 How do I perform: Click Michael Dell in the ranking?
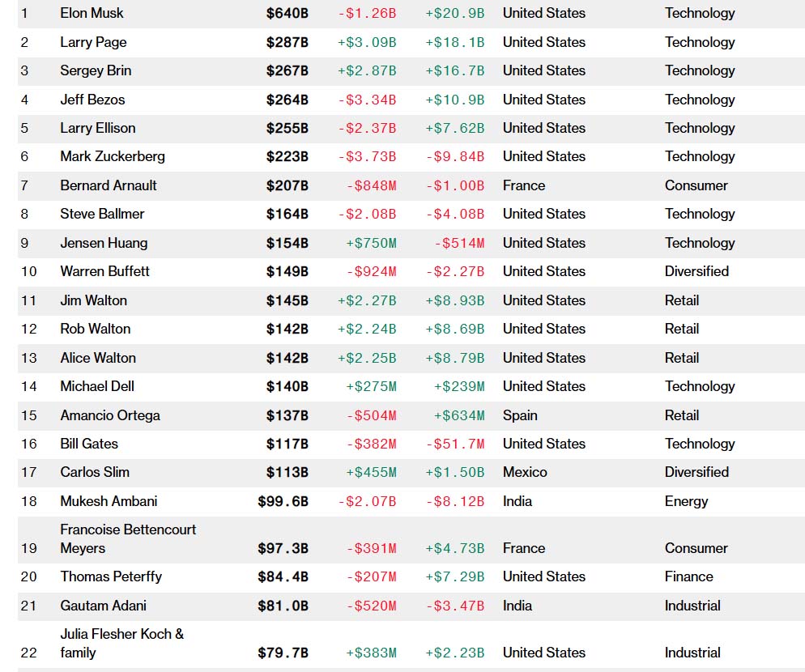(x=97, y=386)
